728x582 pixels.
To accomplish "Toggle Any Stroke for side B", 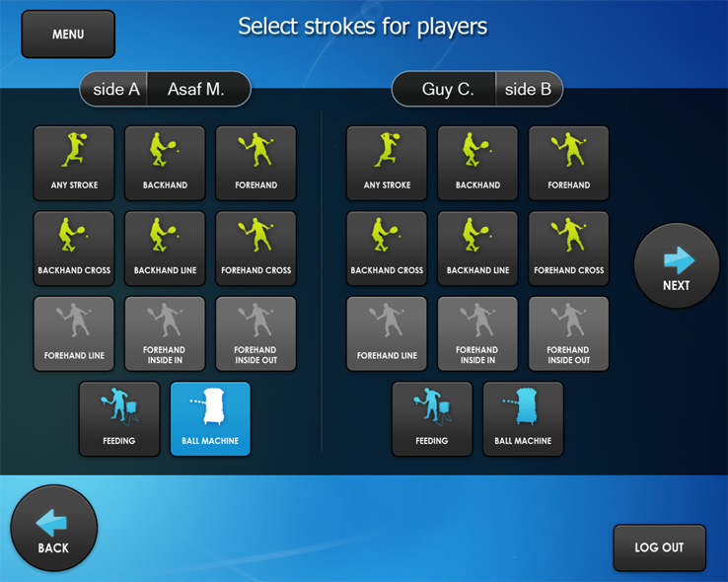I will [x=387, y=163].
